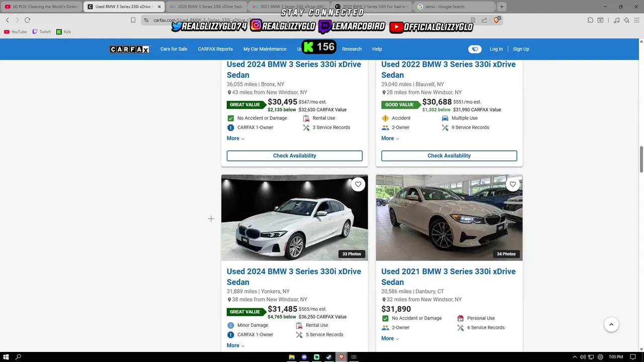
Task: Open site info icon in address bar
Action: [146, 20]
